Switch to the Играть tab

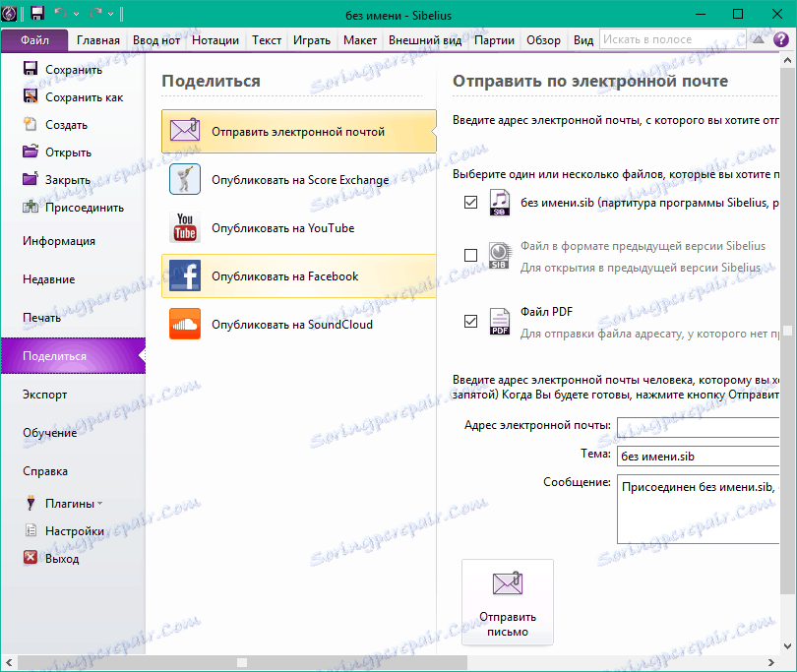[312, 40]
